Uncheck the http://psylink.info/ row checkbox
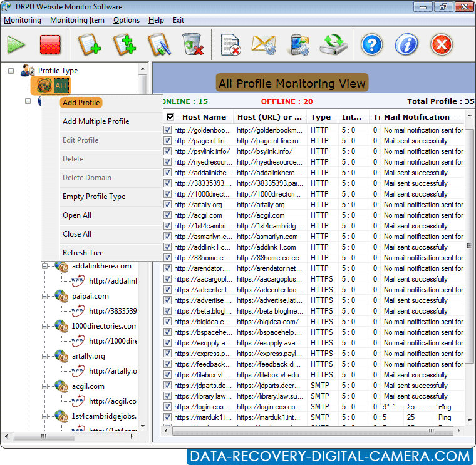The height and width of the screenshot is (465, 476). click(x=167, y=151)
